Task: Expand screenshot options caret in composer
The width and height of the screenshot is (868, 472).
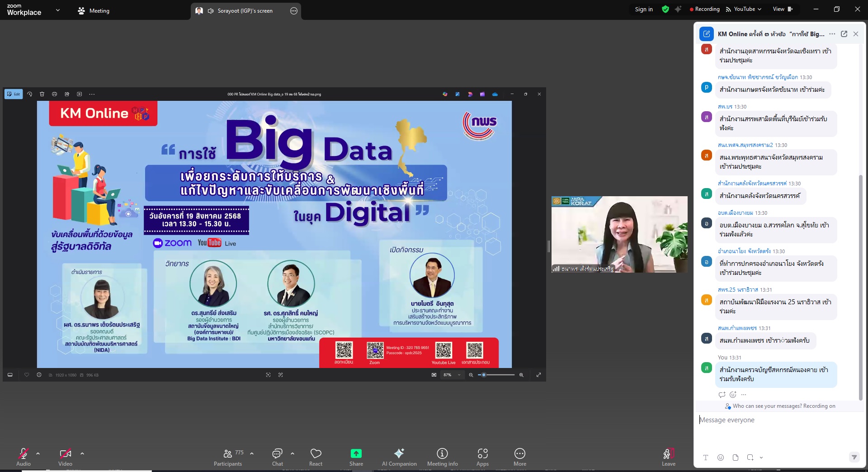Action: (761, 458)
